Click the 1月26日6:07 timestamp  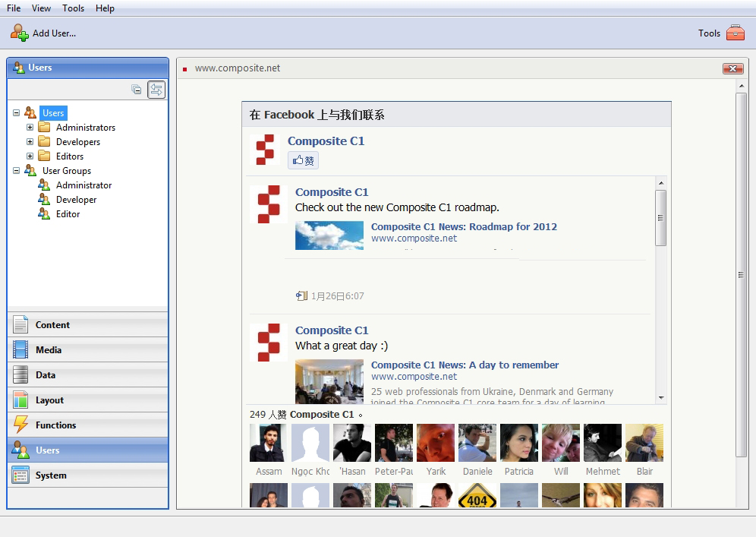(338, 296)
